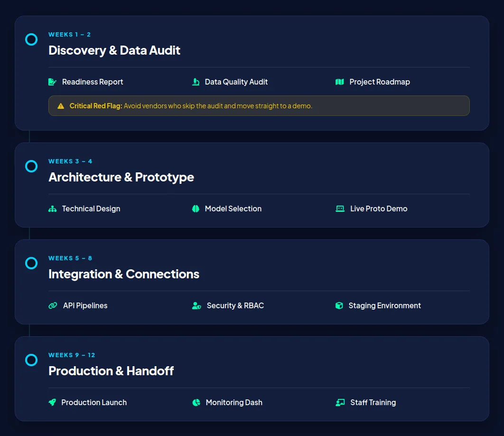
Task: Click the Model Selection brain icon
Action: point(196,209)
